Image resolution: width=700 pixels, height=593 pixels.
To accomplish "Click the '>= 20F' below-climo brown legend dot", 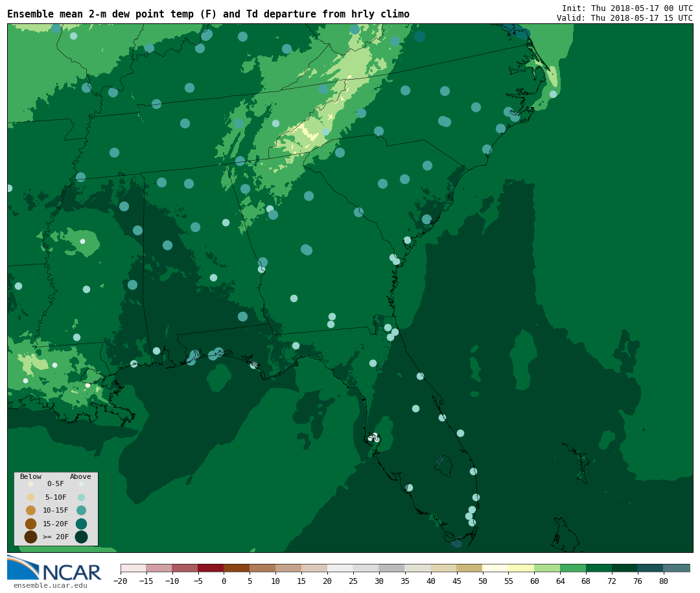I will click(x=31, y=537).
